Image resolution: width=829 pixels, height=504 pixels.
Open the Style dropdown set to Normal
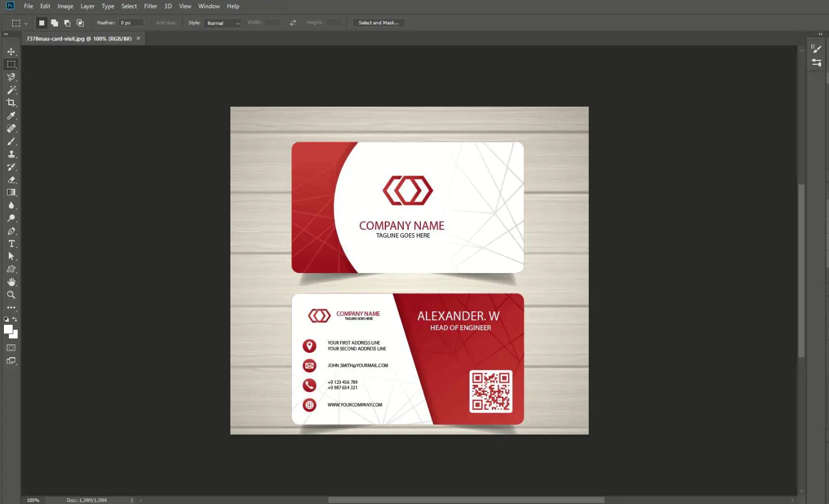pyautogui.click(x=223, y=23)
